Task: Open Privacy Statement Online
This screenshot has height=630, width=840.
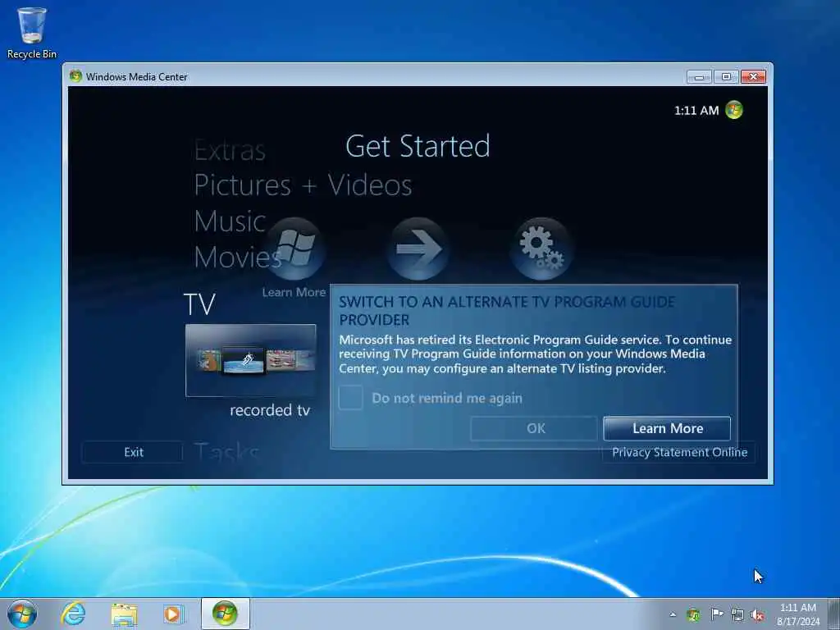Action: [679, 453]
